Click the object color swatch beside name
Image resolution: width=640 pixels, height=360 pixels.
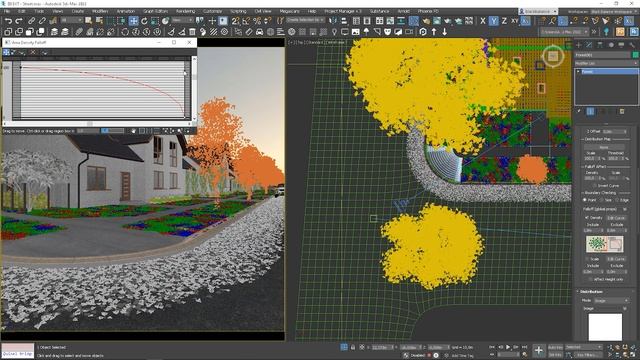point(635,55)
